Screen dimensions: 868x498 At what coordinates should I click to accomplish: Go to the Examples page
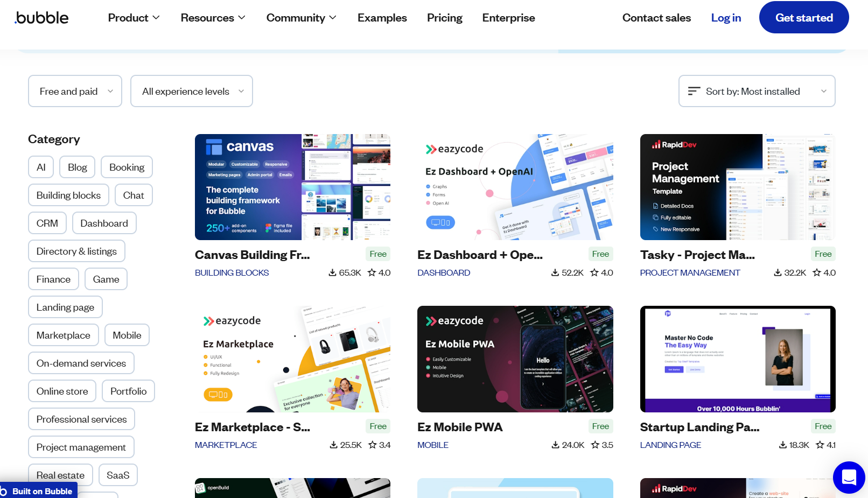tap(382, 18)
